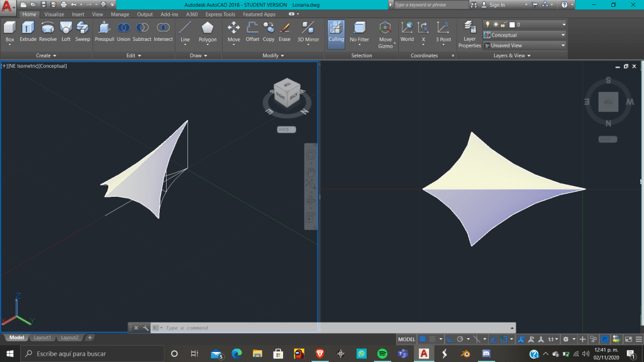The width and height of the screenshot is (644, 362).
Task: Choose the Presspull tool
Action: tap(104, 31)
